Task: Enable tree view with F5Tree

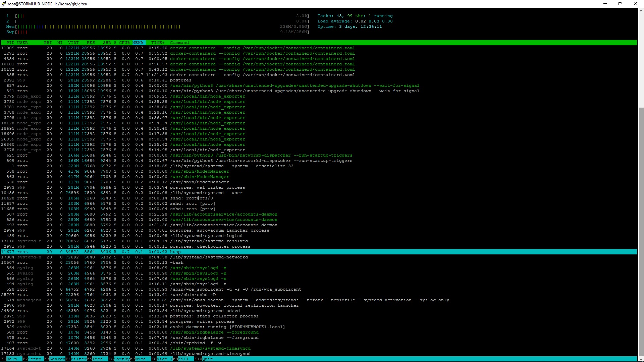Action: click(x=97, y=359)
